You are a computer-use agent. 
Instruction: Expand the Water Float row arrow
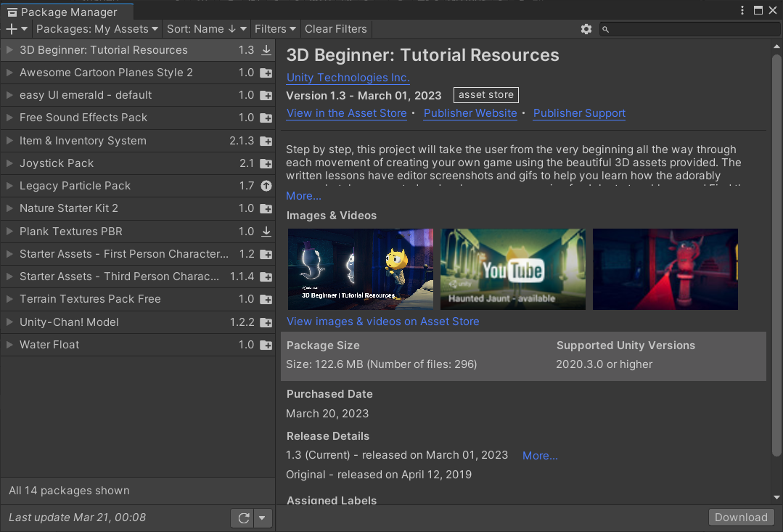(9, 345)
